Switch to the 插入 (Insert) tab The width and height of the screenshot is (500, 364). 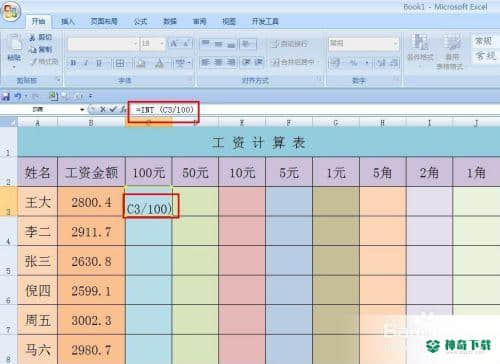68,22
